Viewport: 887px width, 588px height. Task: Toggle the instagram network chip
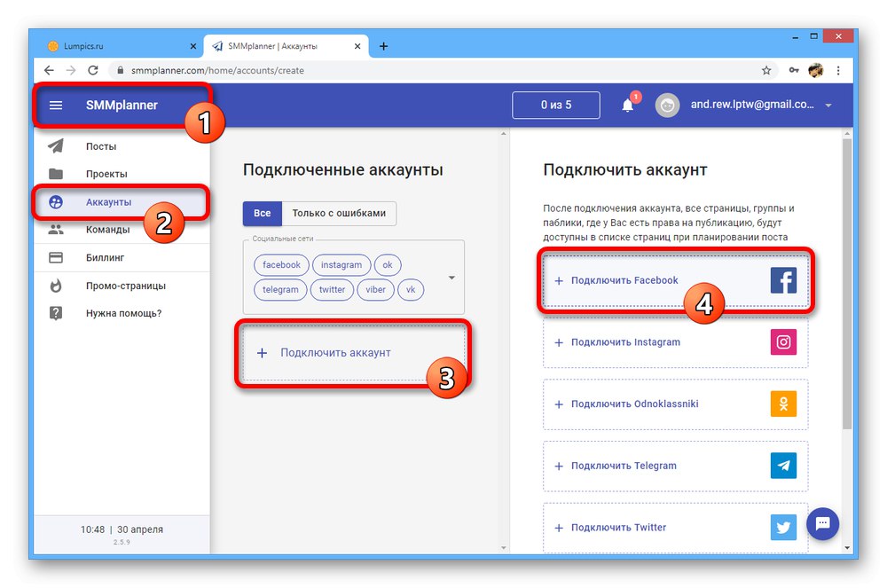click(x=341, y=264)
